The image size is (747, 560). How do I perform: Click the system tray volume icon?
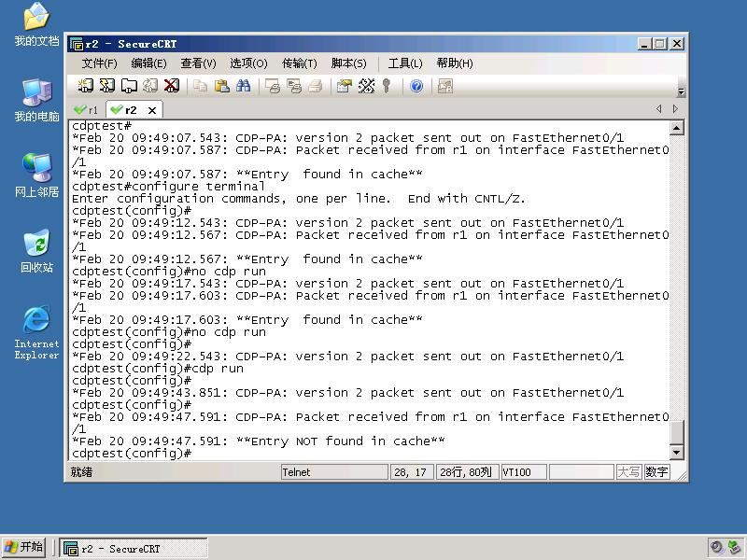(716, 548)
